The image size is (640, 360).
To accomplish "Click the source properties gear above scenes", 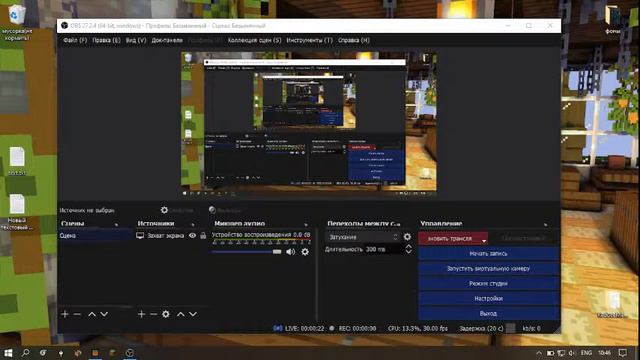I will point(164,210).
